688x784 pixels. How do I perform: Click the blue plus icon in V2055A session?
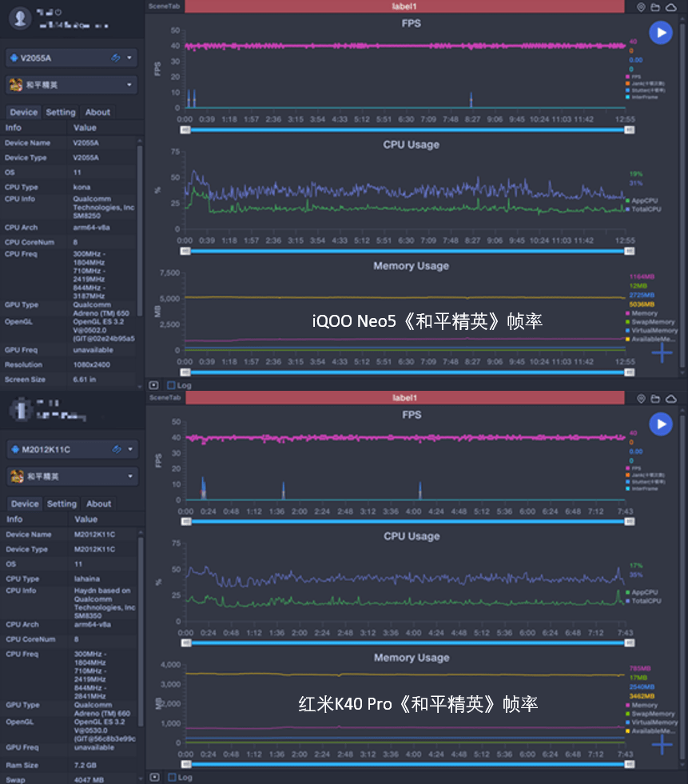pyautogui.click(x=662, y=353)
